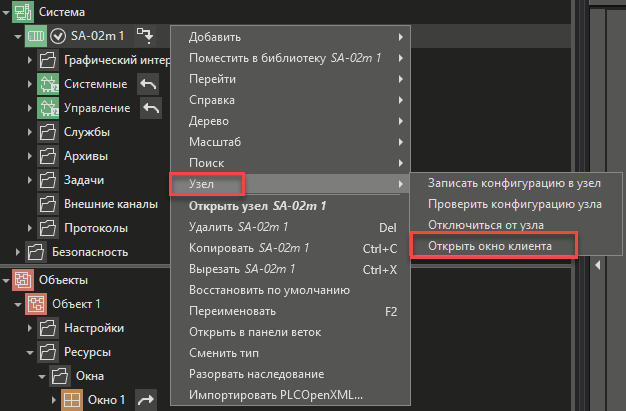626x411 pixels.
Task: Open the Справка submenu
Action: point(290,100)
